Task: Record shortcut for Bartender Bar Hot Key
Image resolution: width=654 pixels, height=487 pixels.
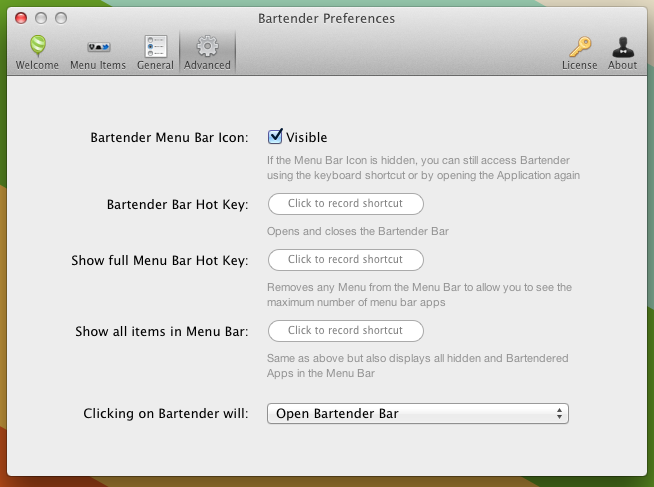Action: pyautogui.click(x=346, y=203)
